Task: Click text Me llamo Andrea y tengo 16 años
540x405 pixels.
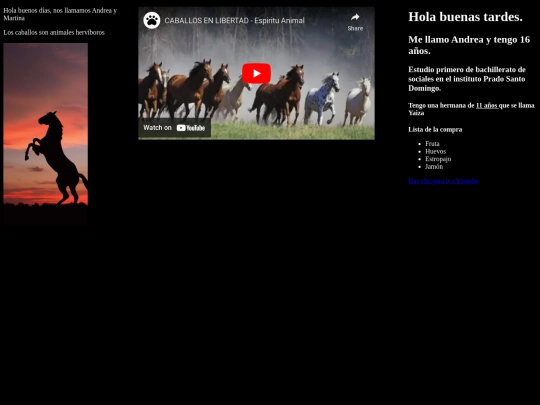Action: (x=469, y=45)
